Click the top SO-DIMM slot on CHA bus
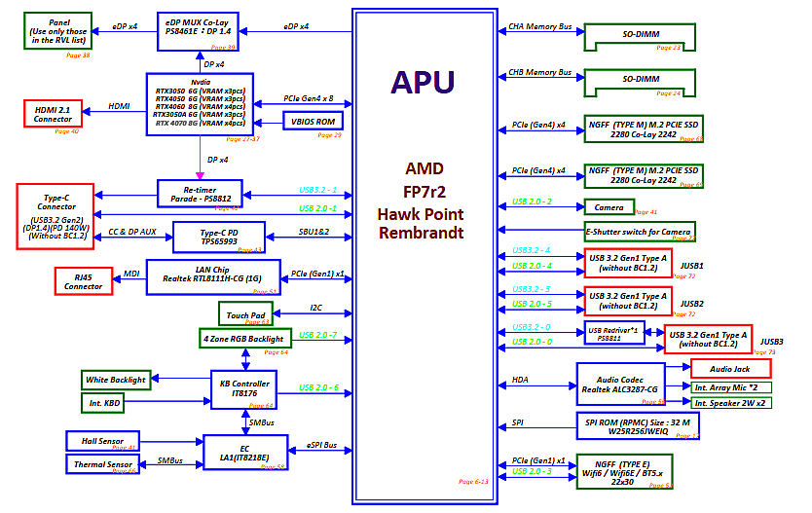Image resolution: width=812 pixels, height=513 pixels. 640,37
